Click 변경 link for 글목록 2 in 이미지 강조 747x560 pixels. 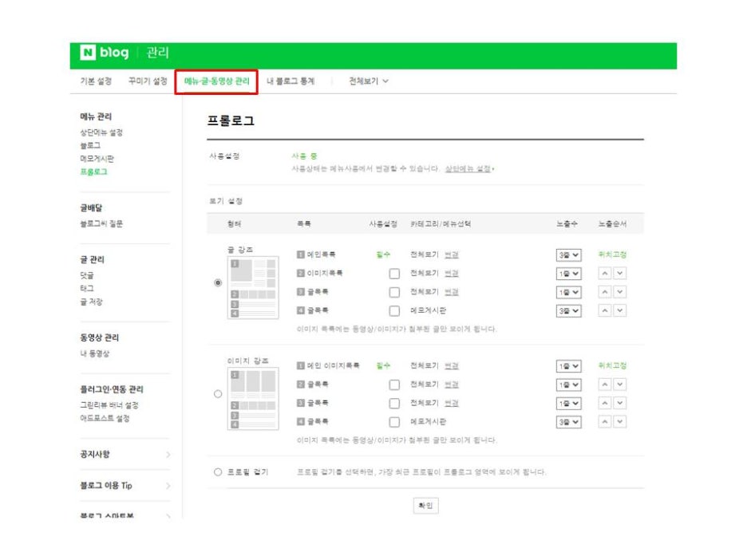pyautogui.click(x=451, y=385)
